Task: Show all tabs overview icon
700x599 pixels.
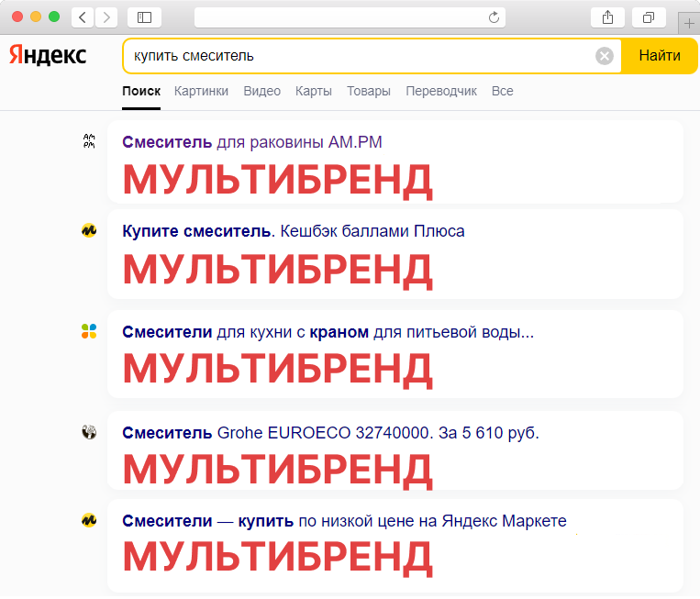Action: click(650, 17)
